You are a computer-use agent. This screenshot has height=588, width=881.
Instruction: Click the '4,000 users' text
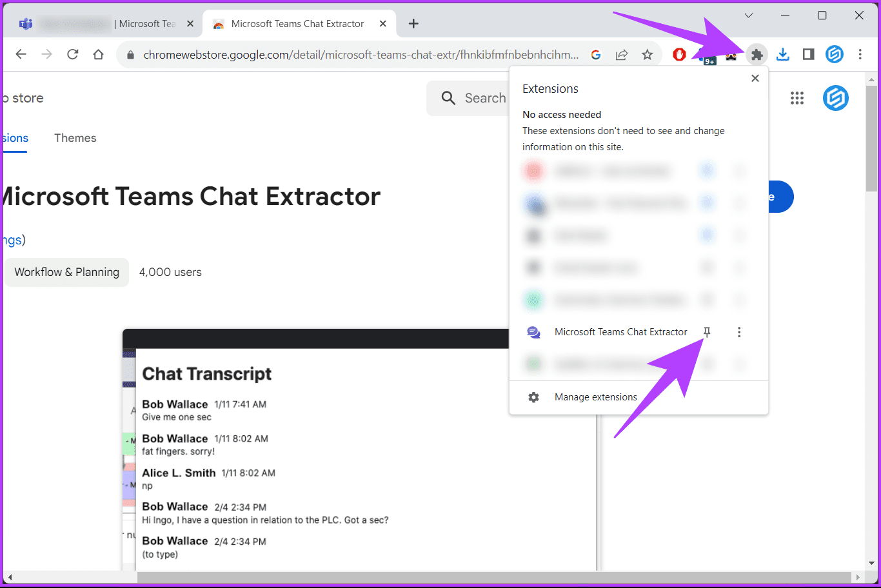click(170, 272)
